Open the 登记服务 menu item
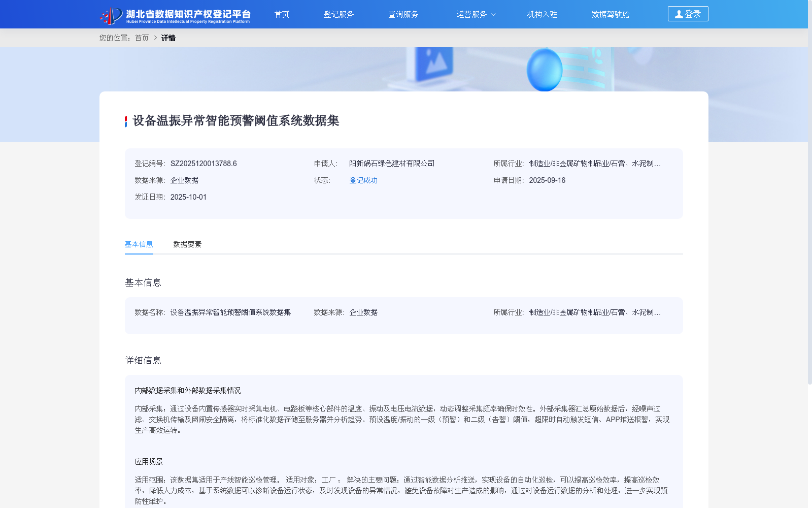 (339, 14)
